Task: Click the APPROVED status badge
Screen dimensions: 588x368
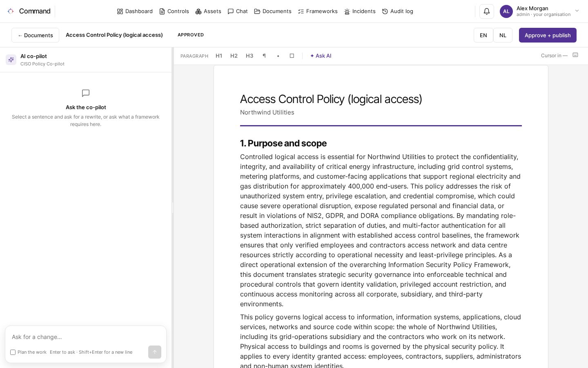Action: coord(191,35)
